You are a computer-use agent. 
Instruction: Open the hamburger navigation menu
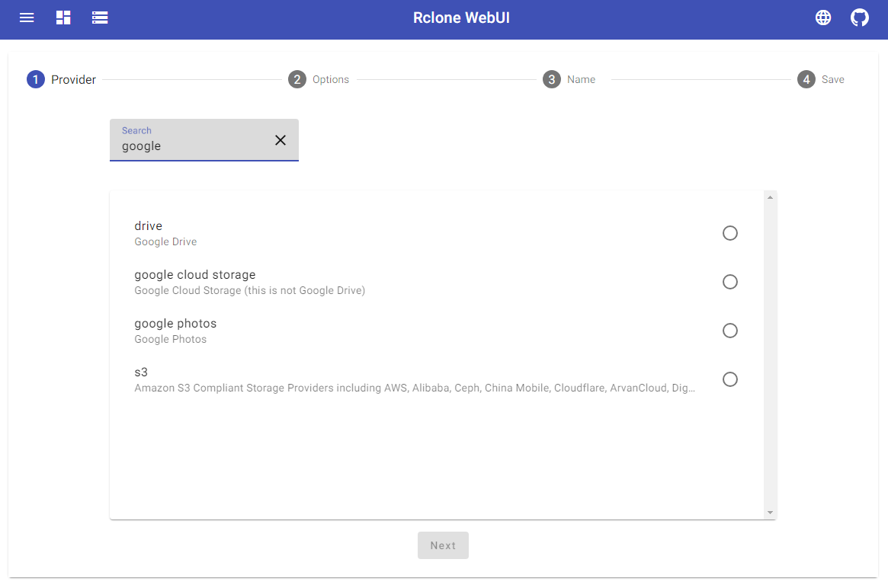click(27, 18)
